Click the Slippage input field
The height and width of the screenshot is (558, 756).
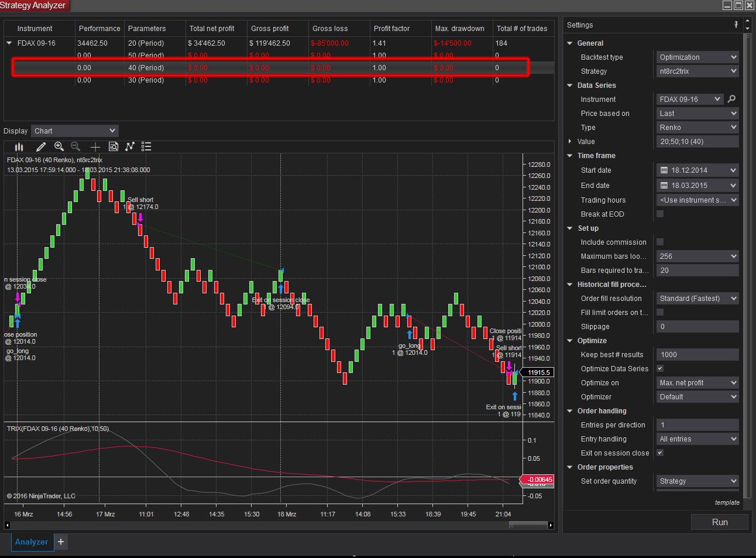(x=697, y=326)
